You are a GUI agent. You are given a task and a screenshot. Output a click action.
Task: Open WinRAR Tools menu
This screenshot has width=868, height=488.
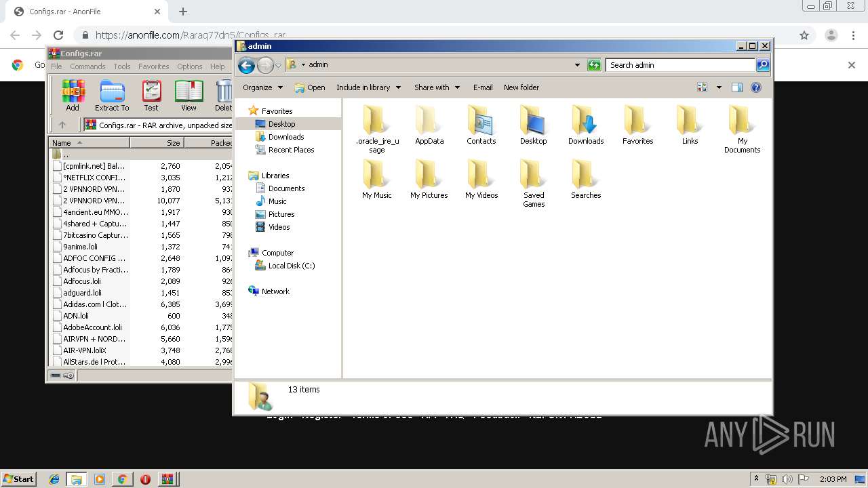pos(122,66)
